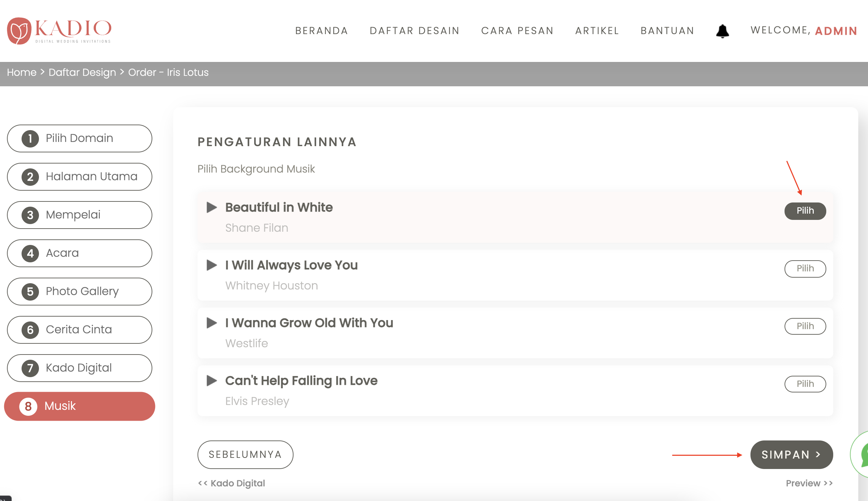
Task: Click Daftar Design in the breadcrumb
Action: 82,72
